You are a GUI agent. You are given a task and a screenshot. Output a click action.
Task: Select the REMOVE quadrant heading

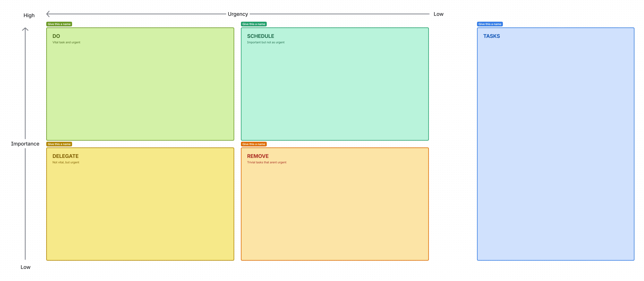[258, 156]
